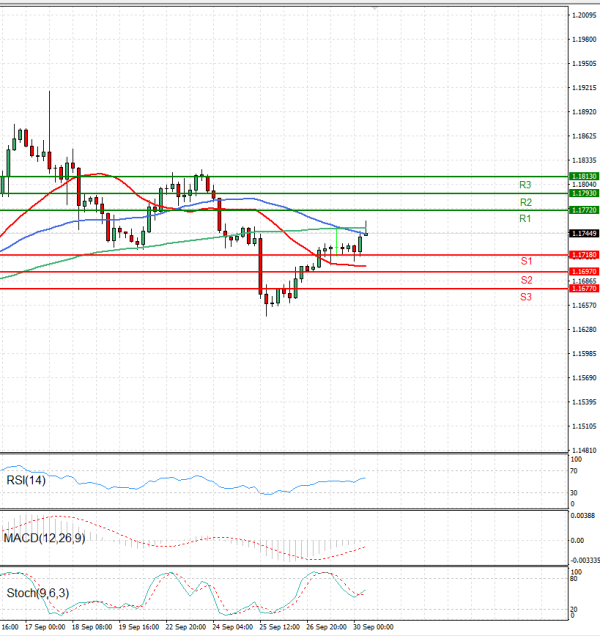
Task: Click the latest candlestick on the chart
Action: (366, 233)
